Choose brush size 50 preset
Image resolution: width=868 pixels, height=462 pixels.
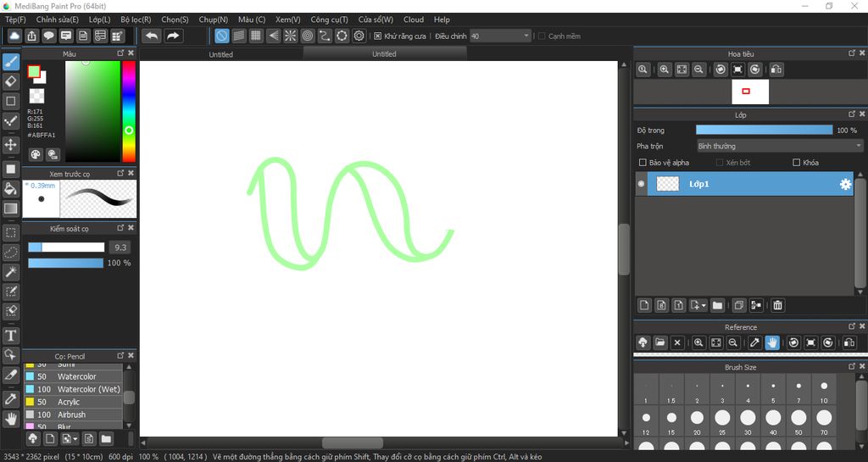tap(798, 421)
